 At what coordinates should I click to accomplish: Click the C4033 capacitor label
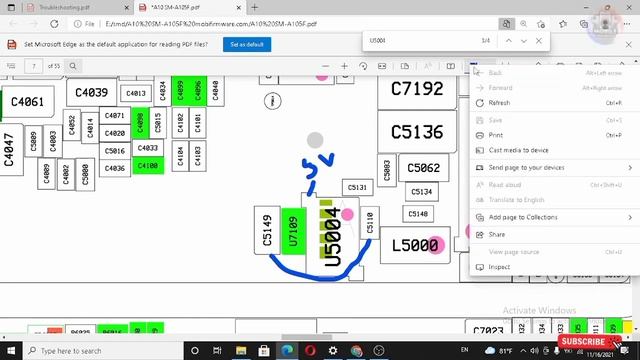coord(148,148)
